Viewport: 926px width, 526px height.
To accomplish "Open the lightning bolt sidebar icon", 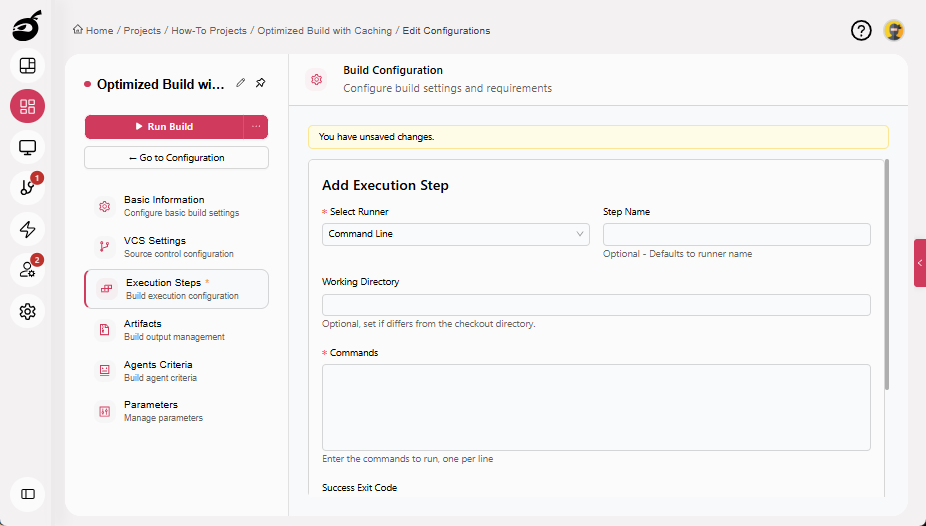I will tap(27, 229).
